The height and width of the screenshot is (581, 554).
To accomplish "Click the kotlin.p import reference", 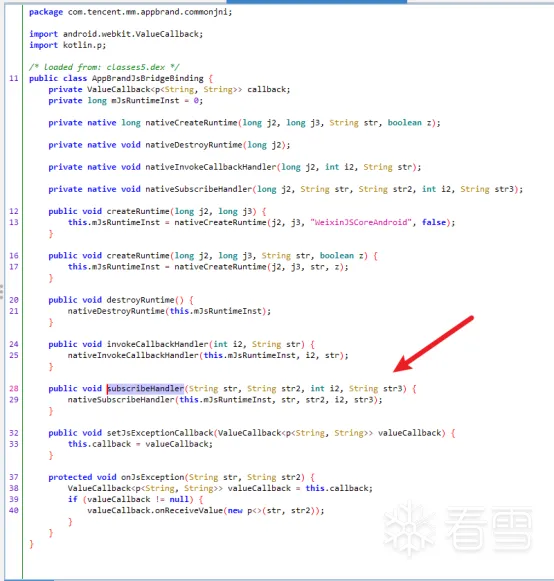I will (x=84, y=45).
